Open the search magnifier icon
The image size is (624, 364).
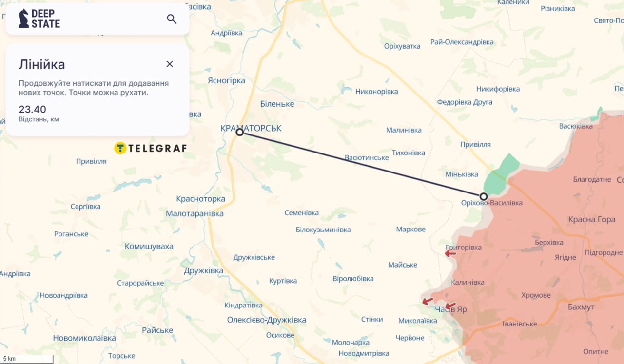tap(172, 19)
